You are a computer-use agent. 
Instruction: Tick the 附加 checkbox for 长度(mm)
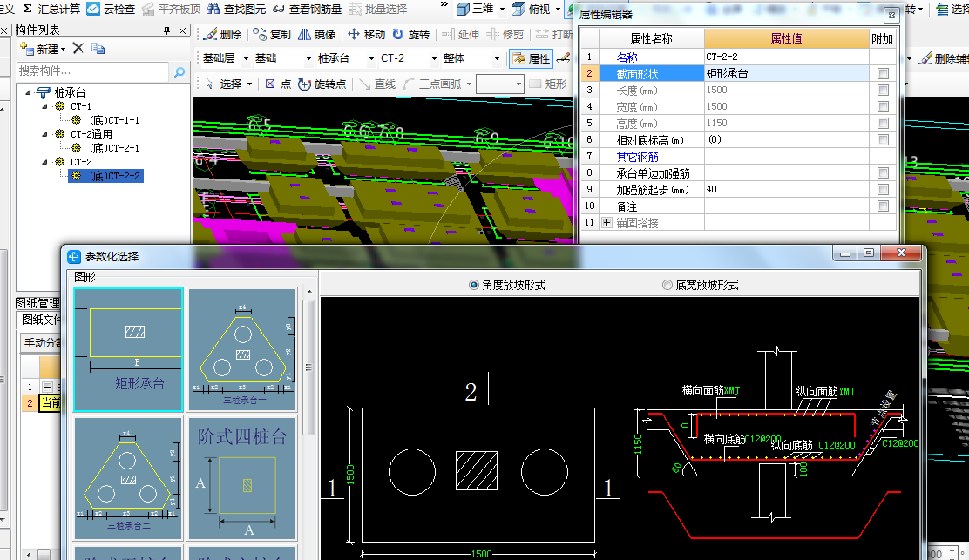(883, 91)
